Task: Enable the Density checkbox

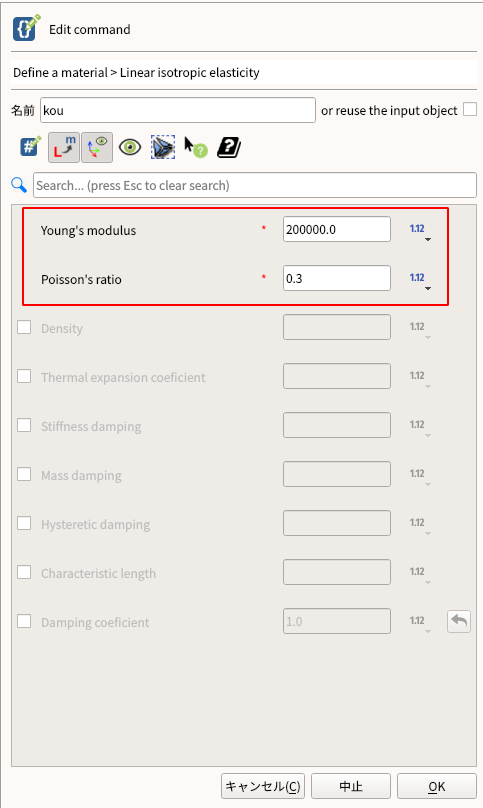Action: click(24, 327)
